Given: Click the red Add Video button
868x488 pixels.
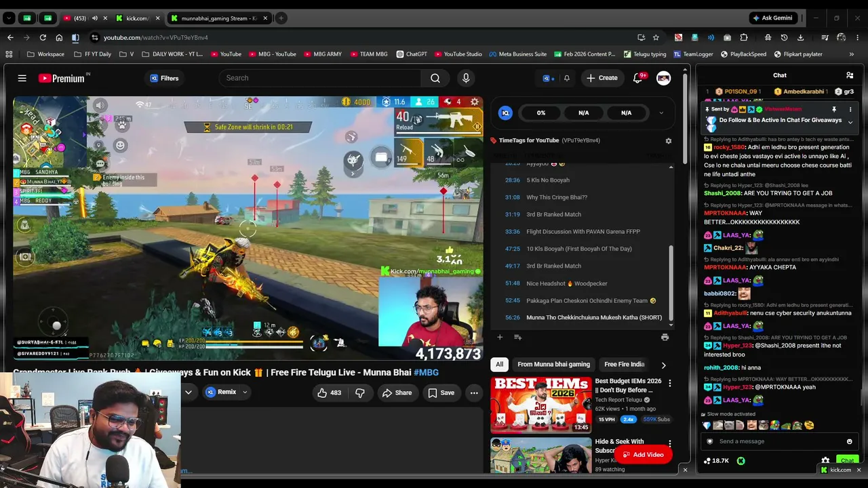Looking at the screenshot, I should pos(643,455).
